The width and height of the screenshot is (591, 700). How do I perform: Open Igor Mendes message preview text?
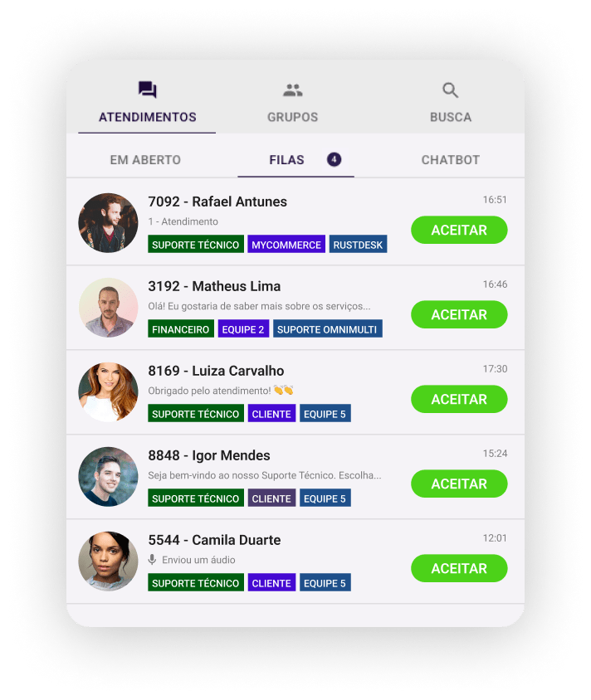(x=265, y=475)
